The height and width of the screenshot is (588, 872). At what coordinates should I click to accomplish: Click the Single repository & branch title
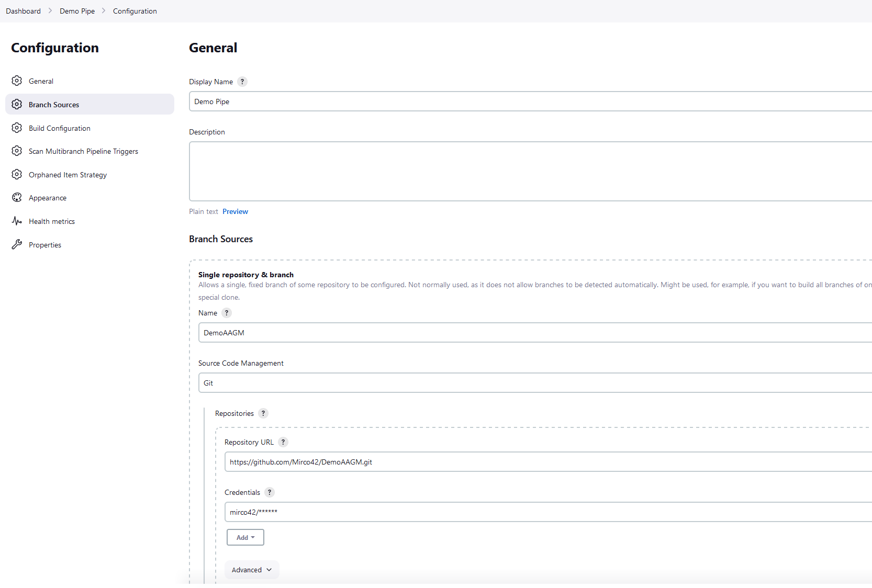pyautogui.click(x=246, y=275)
